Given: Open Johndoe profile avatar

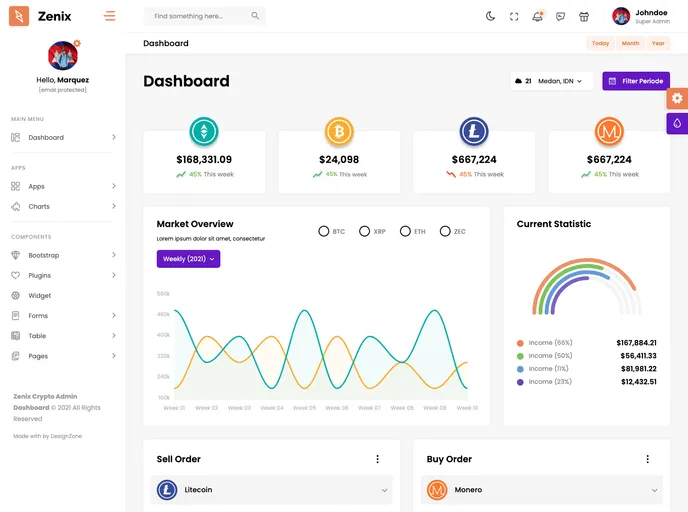Looking at the screenshot, I should [621, 16].
